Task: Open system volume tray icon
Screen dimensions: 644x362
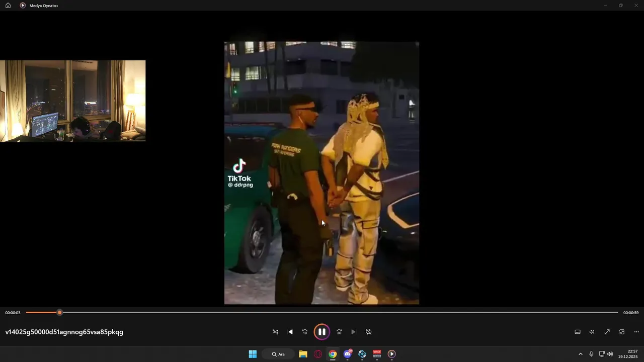Action: 610,354
